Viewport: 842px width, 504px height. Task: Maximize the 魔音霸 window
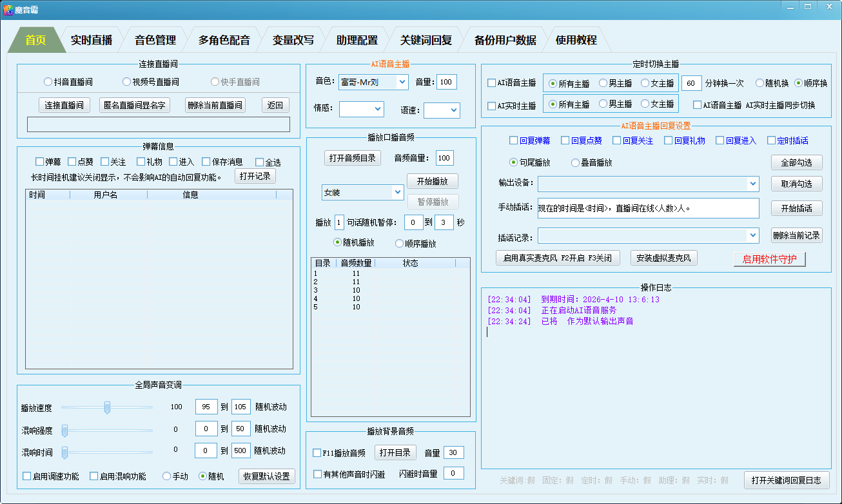(x=807, y=6)
